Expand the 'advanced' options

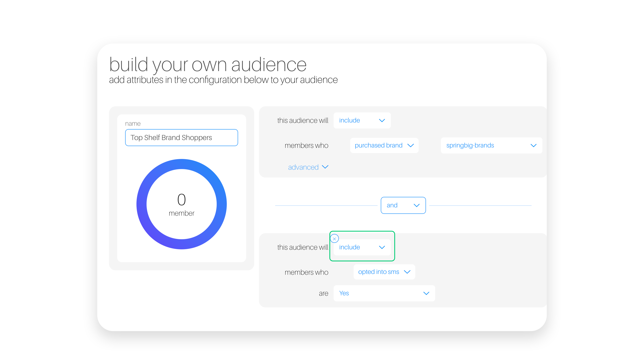pyautogui.click(x=308, y=167)
